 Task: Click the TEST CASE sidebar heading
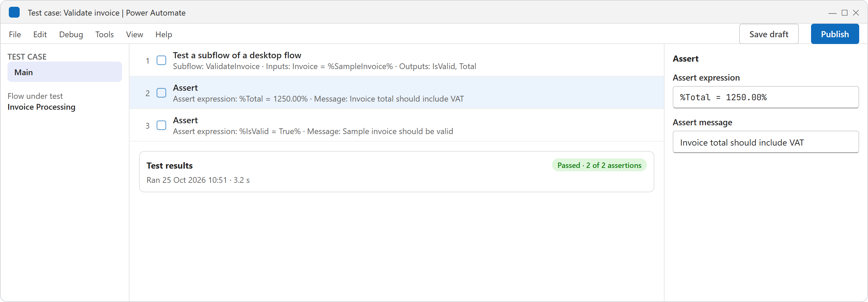click(27, 57)
